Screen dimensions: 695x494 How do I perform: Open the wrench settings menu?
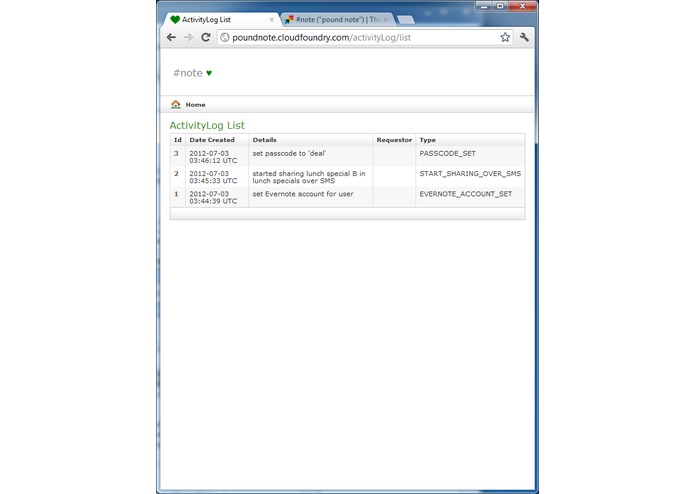tap(524, 38)
